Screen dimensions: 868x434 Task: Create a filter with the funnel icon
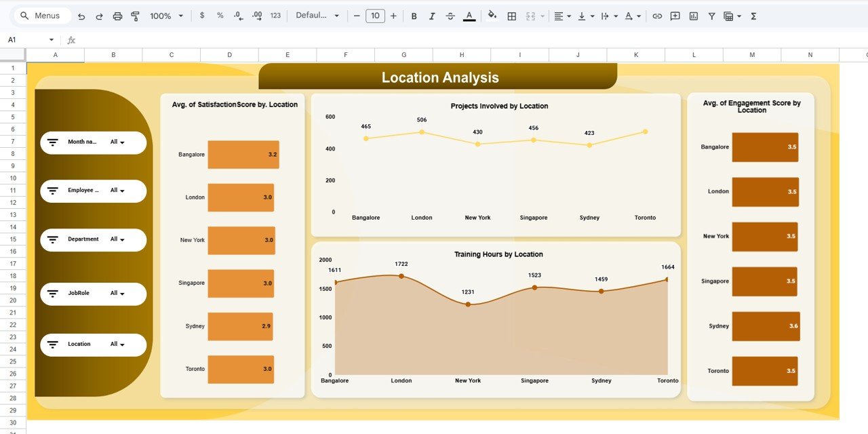[x=711, y=15]
